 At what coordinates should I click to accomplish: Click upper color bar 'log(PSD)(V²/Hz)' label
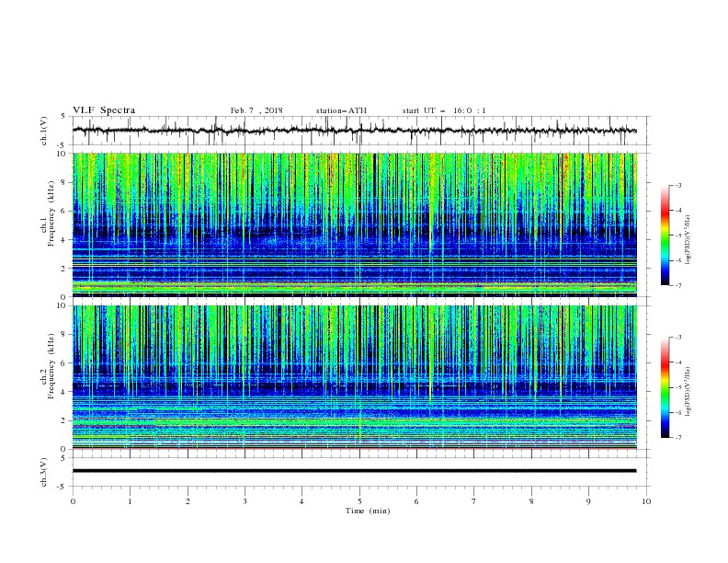coord(688,240)
